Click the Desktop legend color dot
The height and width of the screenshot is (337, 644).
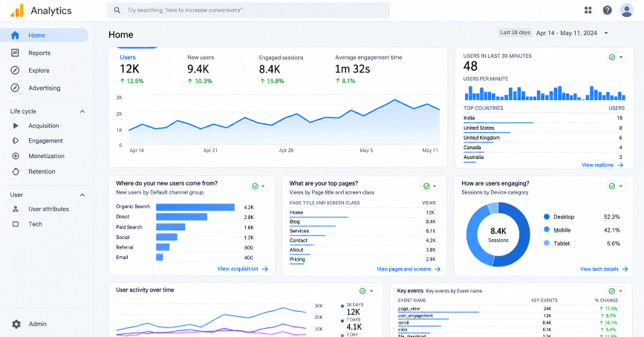[546, 217]
